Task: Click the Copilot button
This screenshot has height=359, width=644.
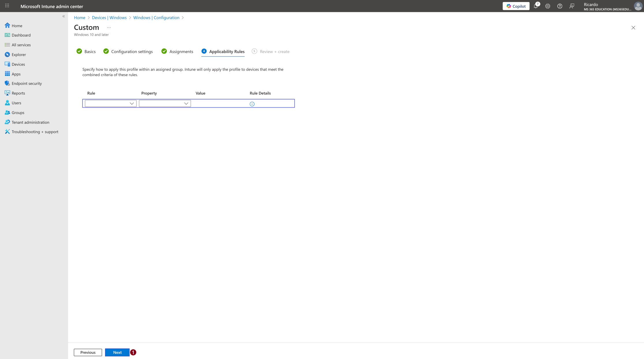Action: pos(516,6)
